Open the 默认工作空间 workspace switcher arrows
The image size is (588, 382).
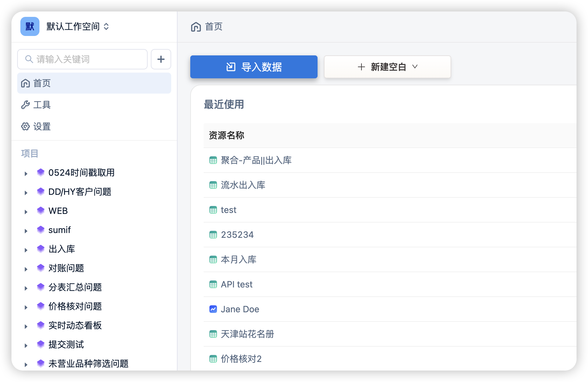(106, 26)
